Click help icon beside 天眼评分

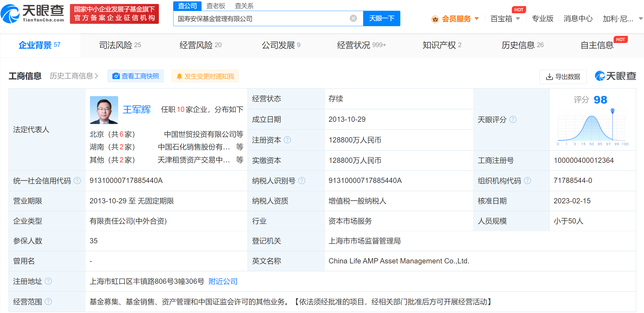(513, 119)
